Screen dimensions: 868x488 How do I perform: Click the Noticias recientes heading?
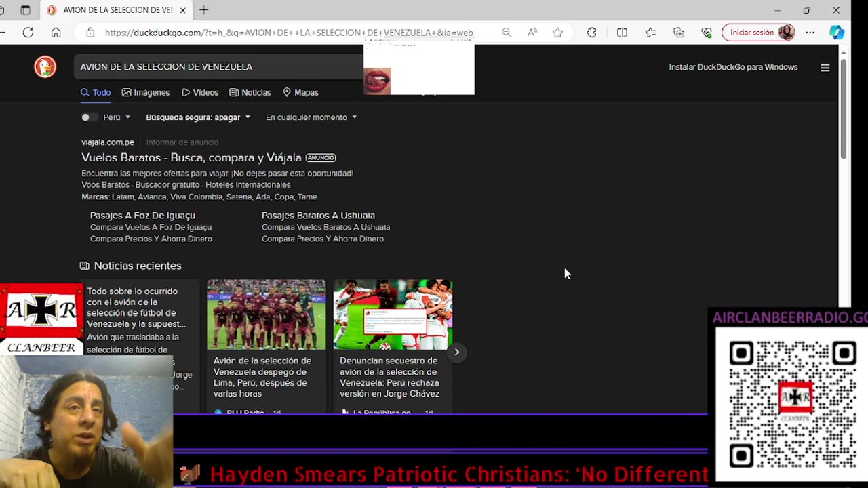pyautogui.click(x=138, y=266)
